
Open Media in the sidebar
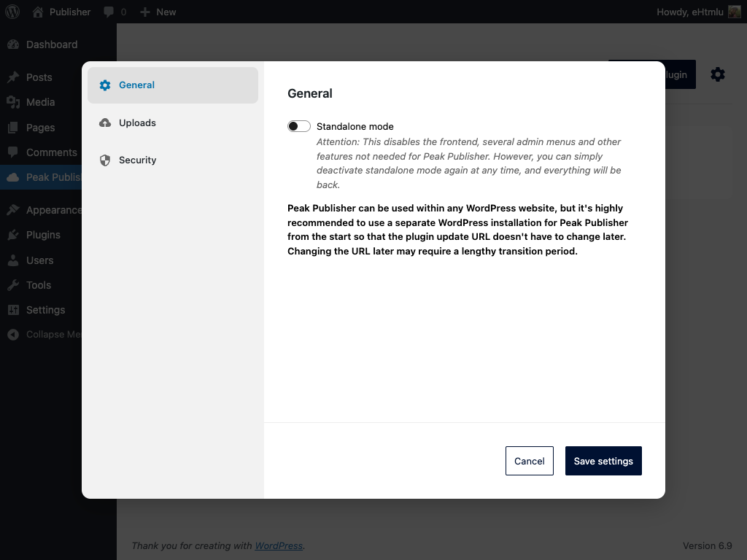point(41,102)
